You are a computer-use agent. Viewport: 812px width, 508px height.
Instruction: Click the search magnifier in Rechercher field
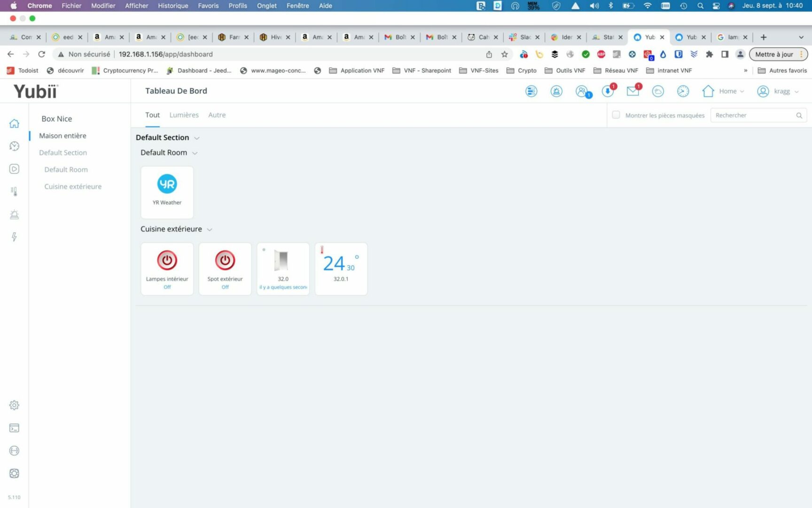799,115
